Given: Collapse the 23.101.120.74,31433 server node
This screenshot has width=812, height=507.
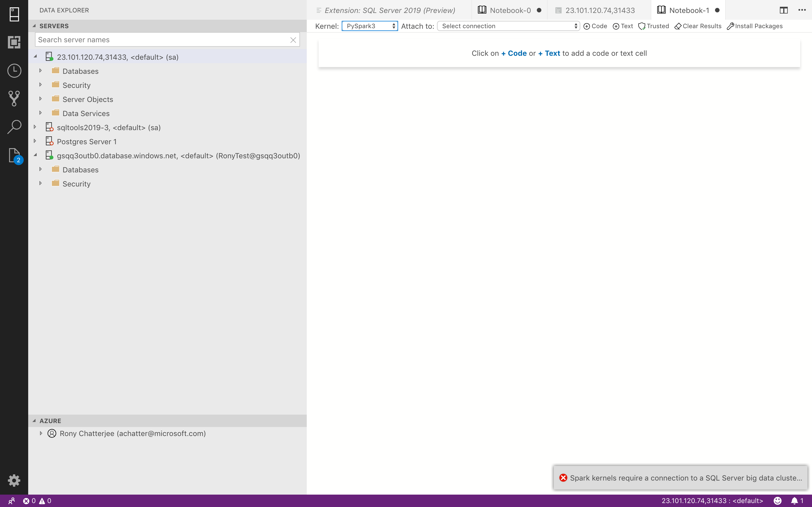Looking at the screenshot, I should point(36,57).
